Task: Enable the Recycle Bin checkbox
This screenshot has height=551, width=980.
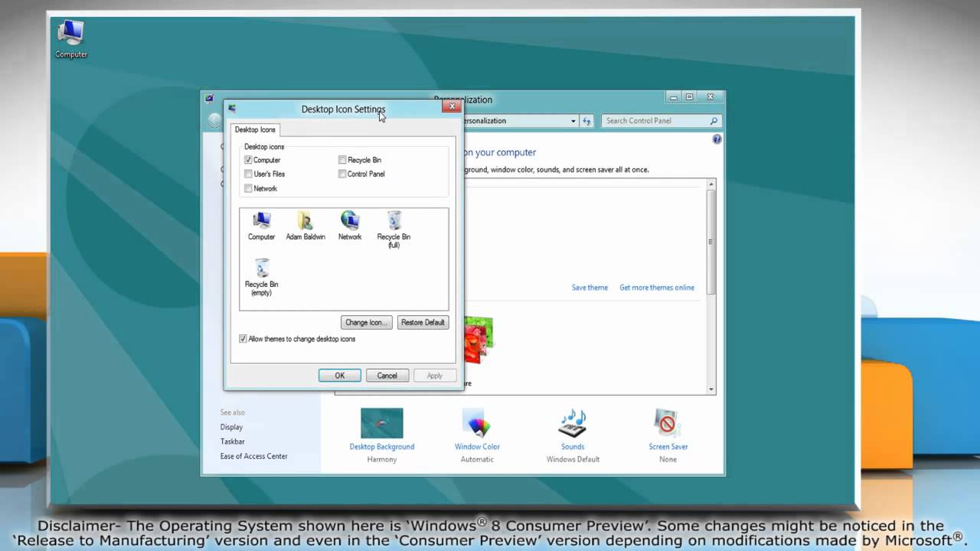Action: (342, 160)
